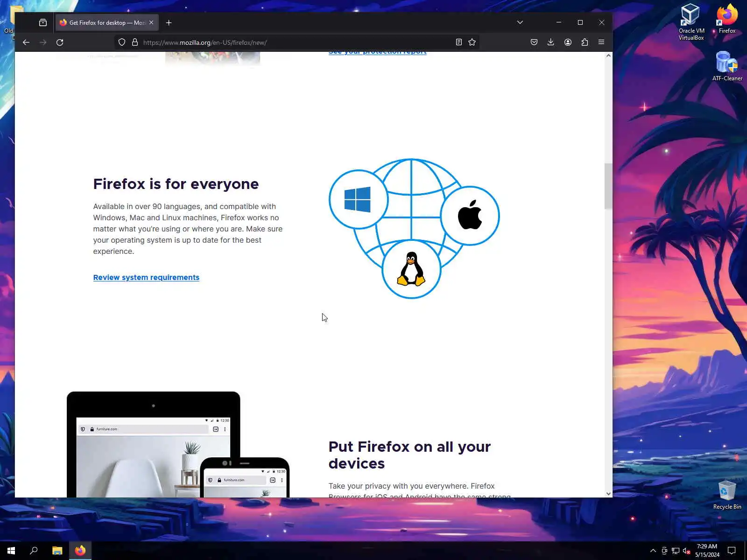Image resolution: width=747 pixels, height=560 pixels.
Task: Reload the current page
Action: [60, 42]
